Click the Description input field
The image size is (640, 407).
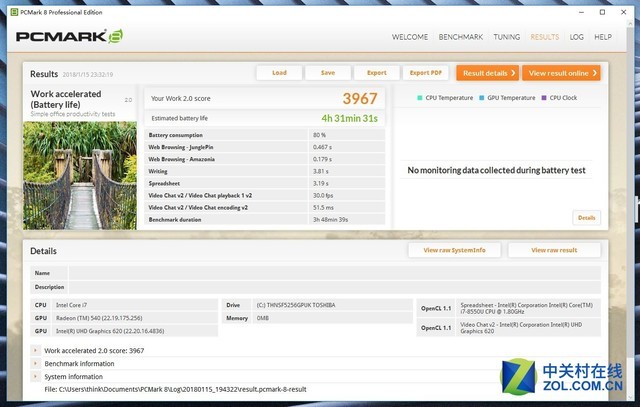335,287
